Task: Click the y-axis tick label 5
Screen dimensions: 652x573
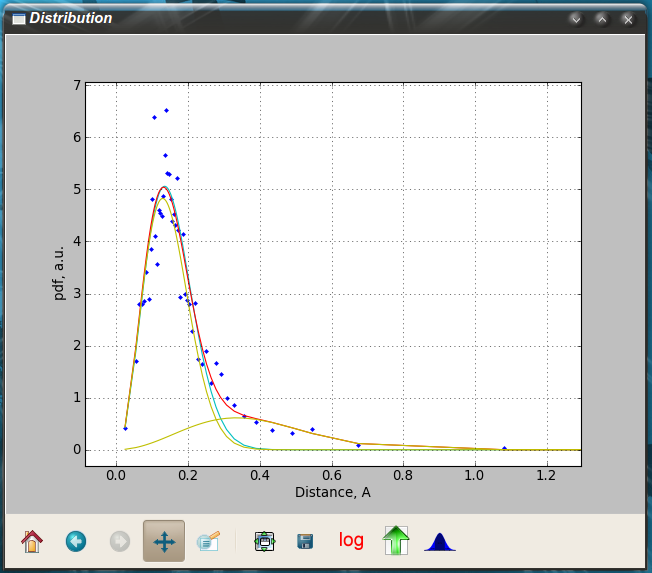Action: [x=77, y=190]
